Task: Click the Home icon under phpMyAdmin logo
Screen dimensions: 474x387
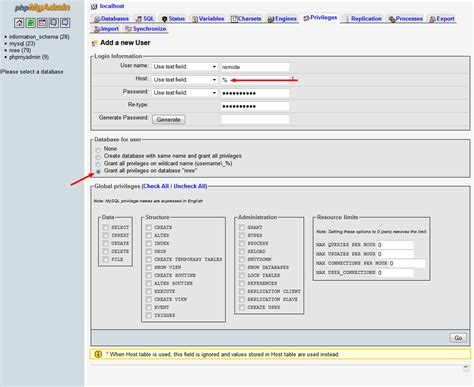Action: (19, 23)
